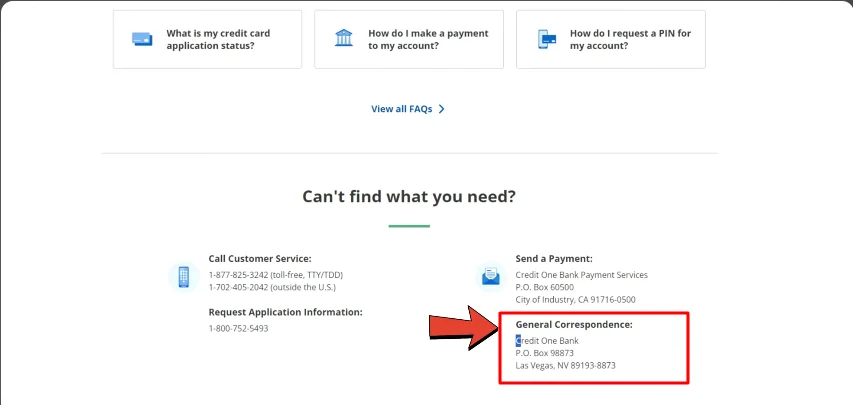
Task: Click the 'Can't find what you need?' heading
Action: (409, 196)
